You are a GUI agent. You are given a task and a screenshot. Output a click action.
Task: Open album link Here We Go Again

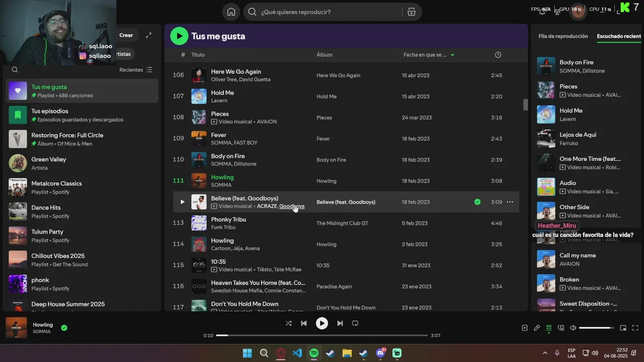coord(338,75)
